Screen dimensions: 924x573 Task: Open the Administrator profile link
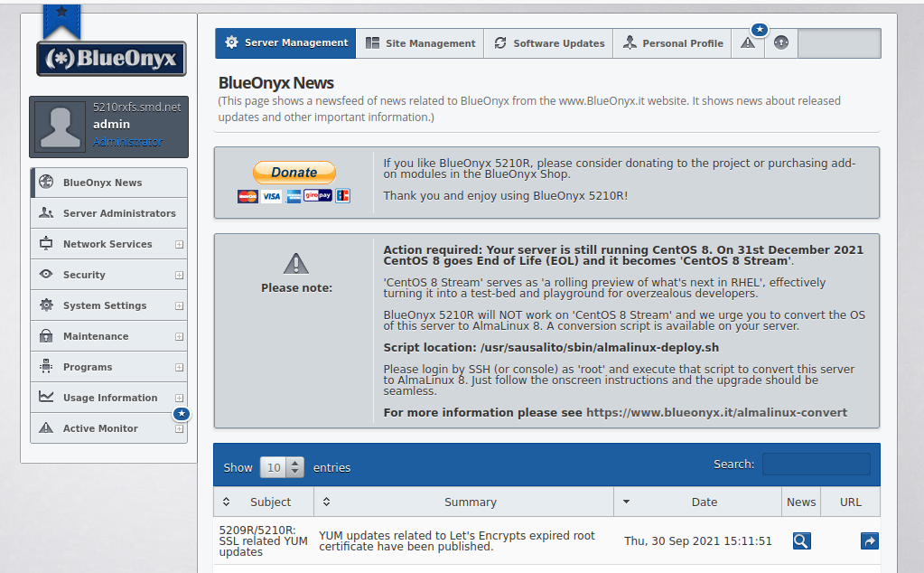[x=128, y=142]
